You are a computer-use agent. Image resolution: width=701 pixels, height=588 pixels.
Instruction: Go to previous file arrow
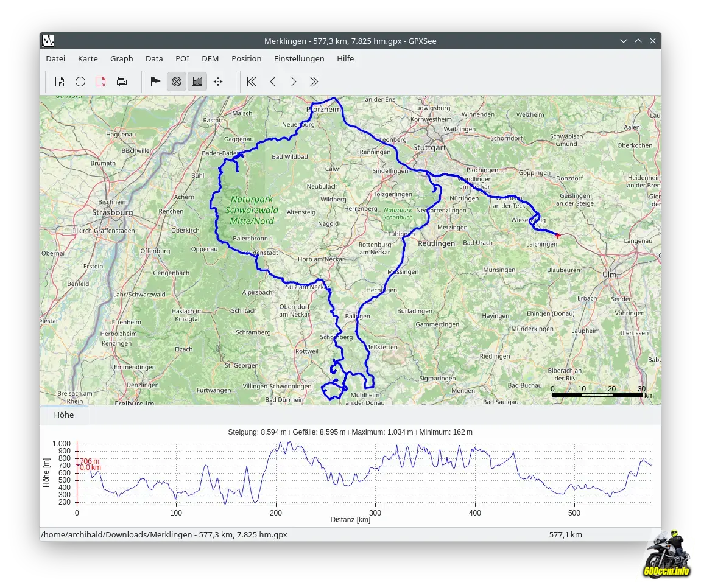(273, 82)
